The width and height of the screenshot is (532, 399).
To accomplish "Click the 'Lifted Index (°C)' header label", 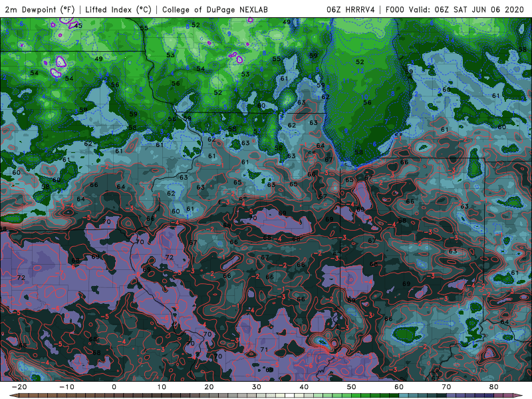I will (118, 9).
